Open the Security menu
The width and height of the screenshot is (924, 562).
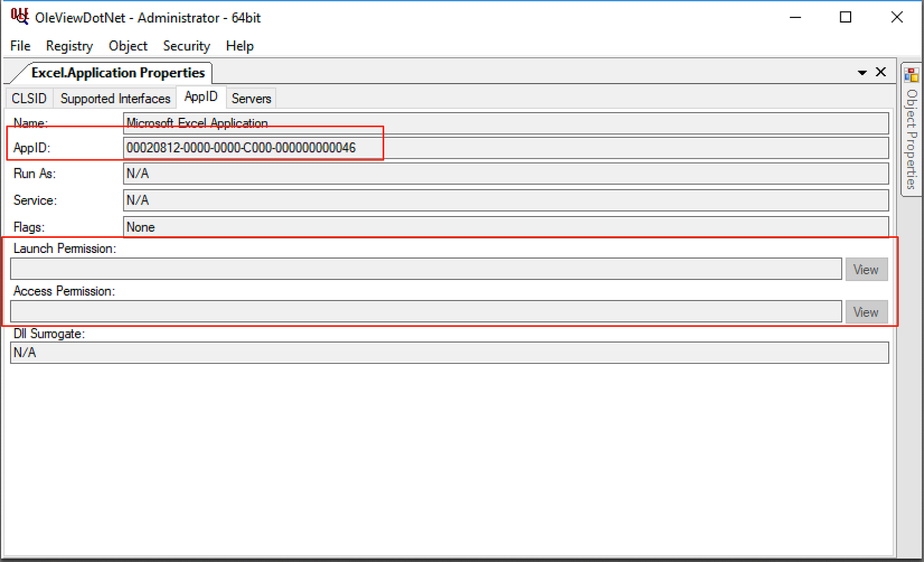point(187,46)
